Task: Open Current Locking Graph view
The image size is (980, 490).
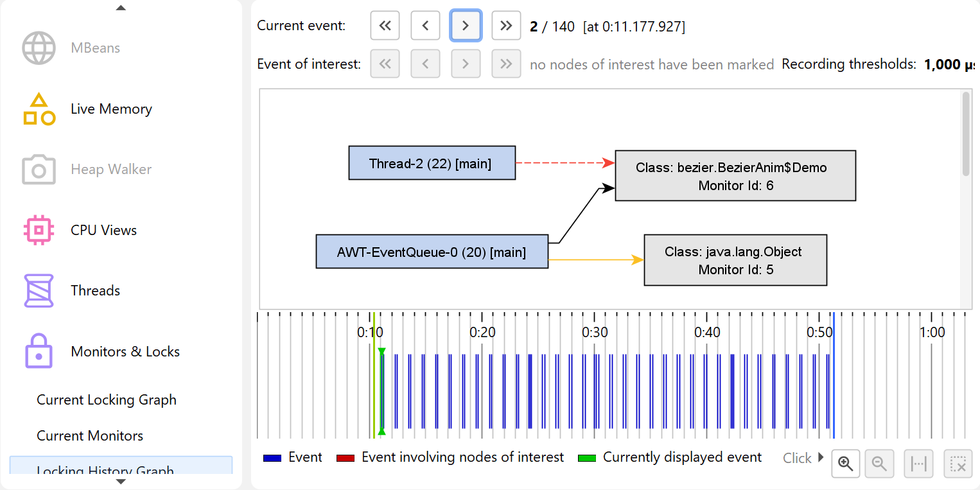Action: [107, 399]
